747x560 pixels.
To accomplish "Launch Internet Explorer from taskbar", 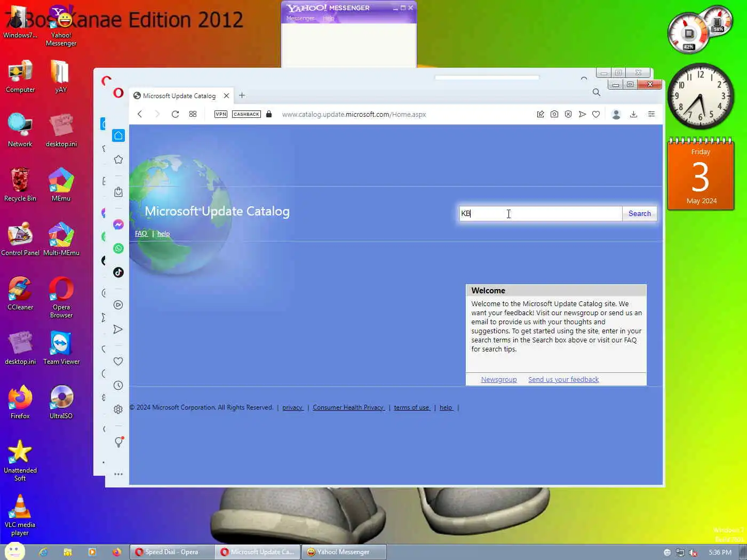I will click(x=43, y=552).
